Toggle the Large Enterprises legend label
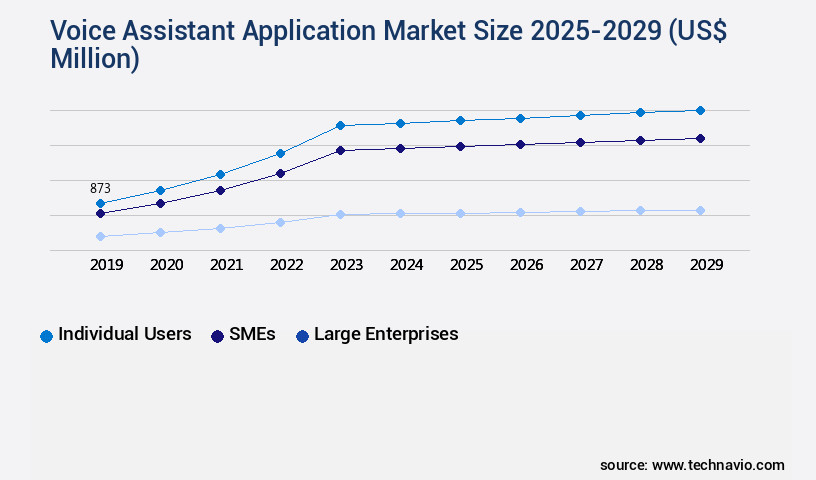This screenshot has width=816, height=480. tap(386, 334)
